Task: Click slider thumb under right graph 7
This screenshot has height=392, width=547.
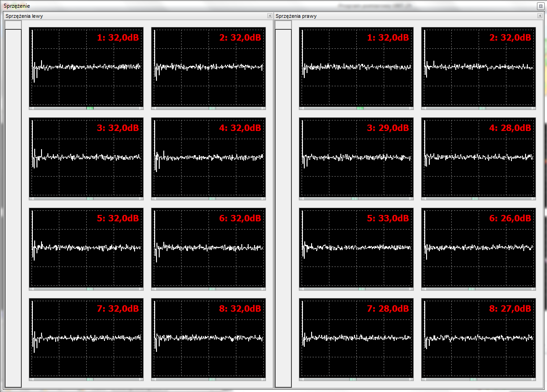Action: [353, 379]
